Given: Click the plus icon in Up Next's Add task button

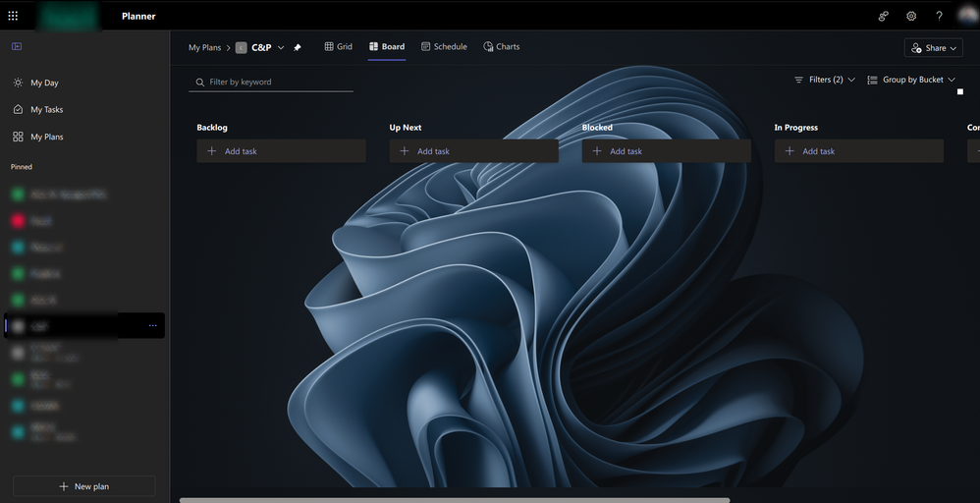Looking at the screenshot, I should [405, 150].
